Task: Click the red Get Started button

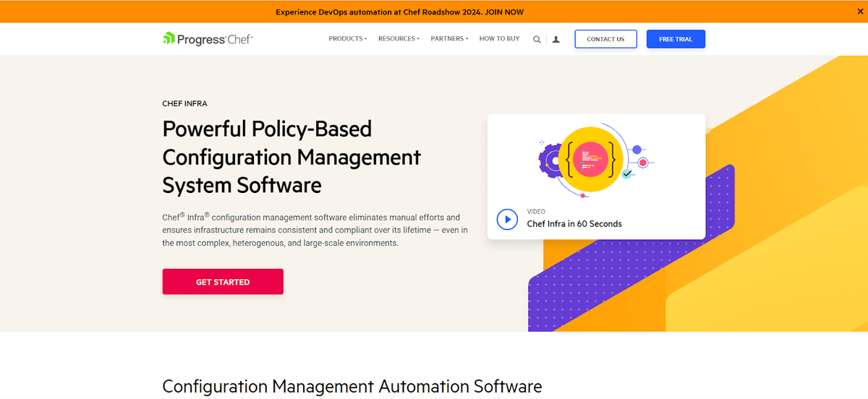Action: (x=223, y=282)
